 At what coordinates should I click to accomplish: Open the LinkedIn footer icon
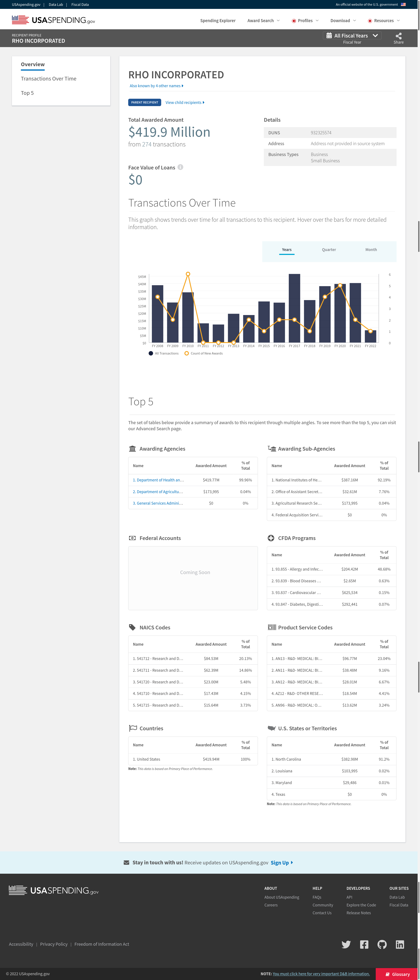400,944
